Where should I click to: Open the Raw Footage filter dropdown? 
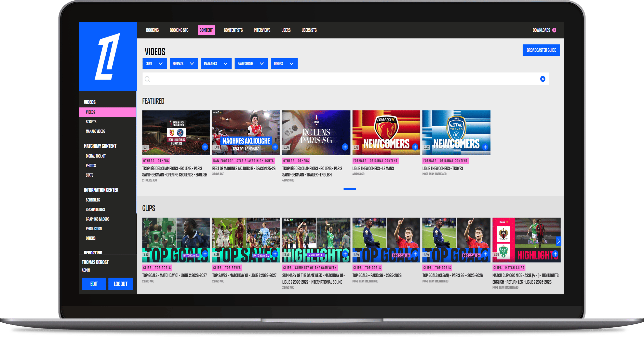(x=251, y=63)
